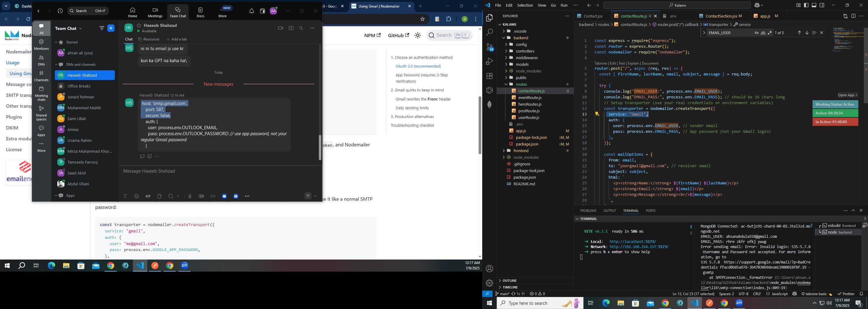The width and height of the screenshot is (868, 309).
Task: Toggle VS Code bottom panel layout button
Action: tap(814, 5)
